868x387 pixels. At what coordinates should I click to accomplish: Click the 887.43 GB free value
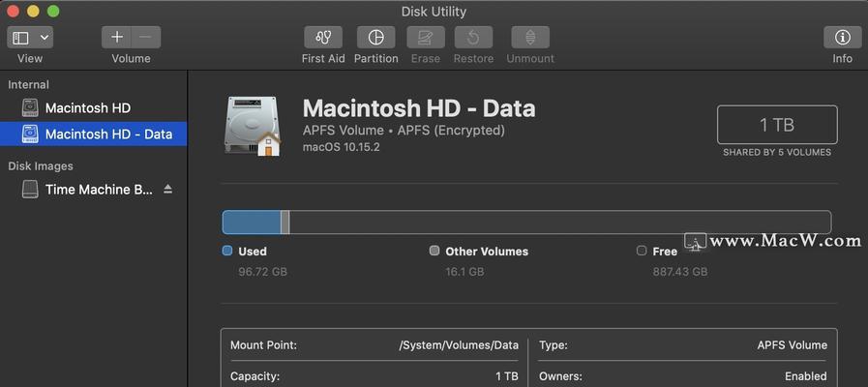click(x=680, y=272)
